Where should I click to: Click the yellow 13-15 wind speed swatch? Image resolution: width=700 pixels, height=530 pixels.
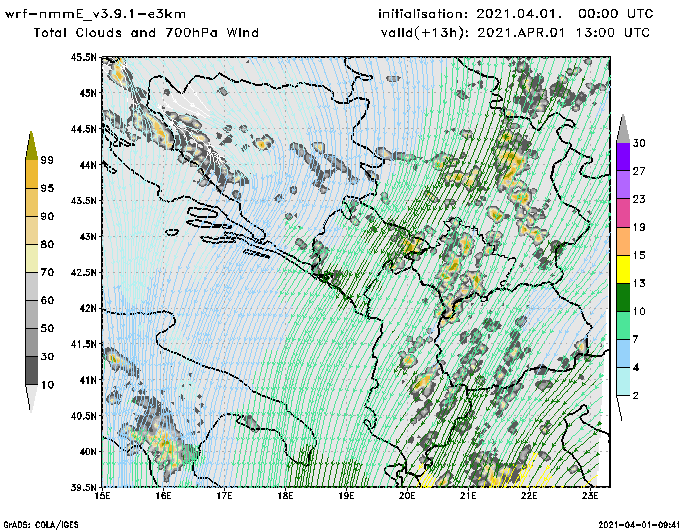(623, 269)
